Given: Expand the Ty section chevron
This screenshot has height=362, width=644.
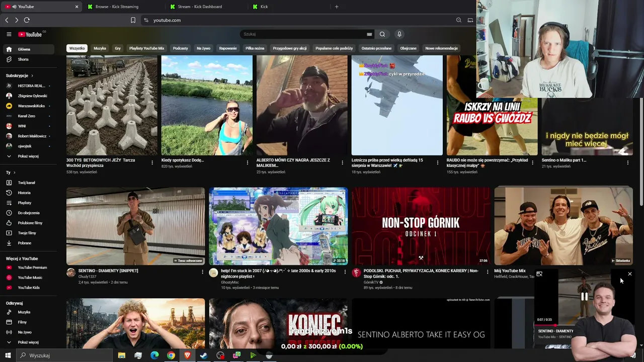Looking at the screenshot, I should pos(14,172).
